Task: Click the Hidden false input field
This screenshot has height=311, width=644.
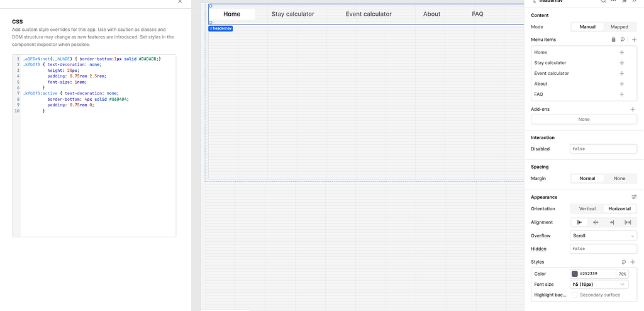Action: point(603,249)
